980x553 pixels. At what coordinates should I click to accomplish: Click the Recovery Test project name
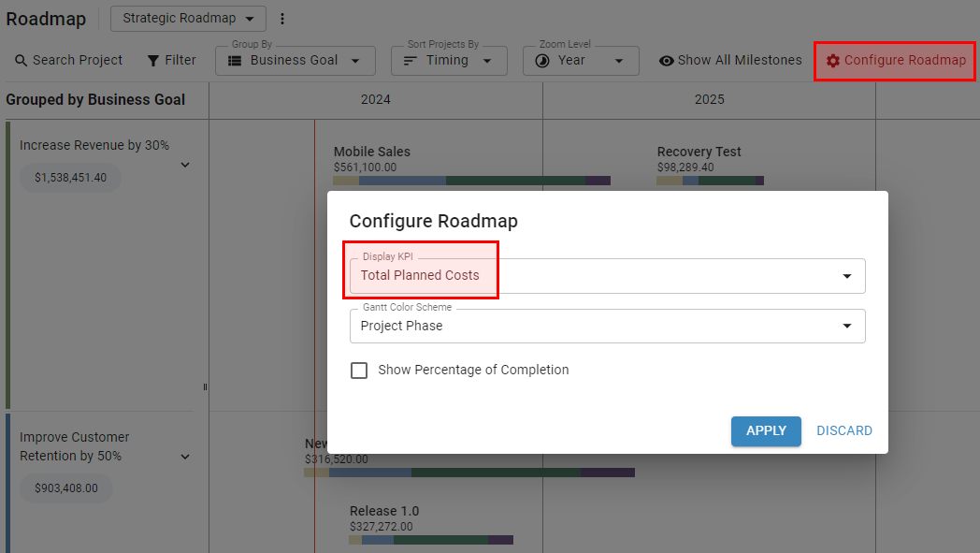(x=699, y=152)
